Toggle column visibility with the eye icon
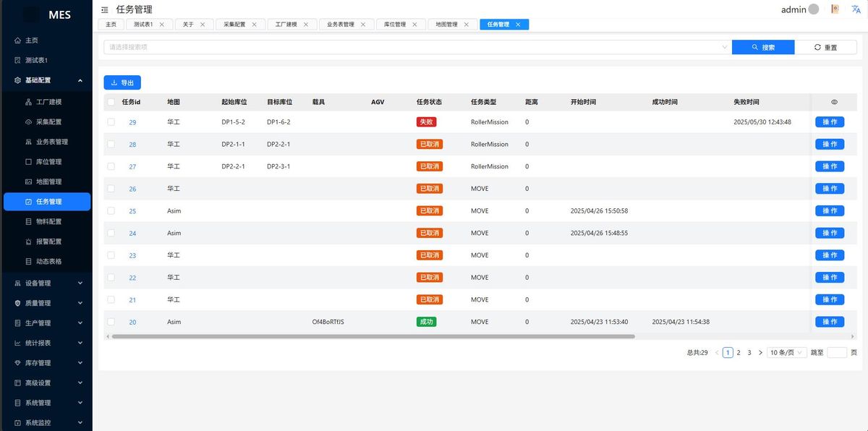Image resolution: width=868 pixels, height=431 pixels. coord(834,102)
